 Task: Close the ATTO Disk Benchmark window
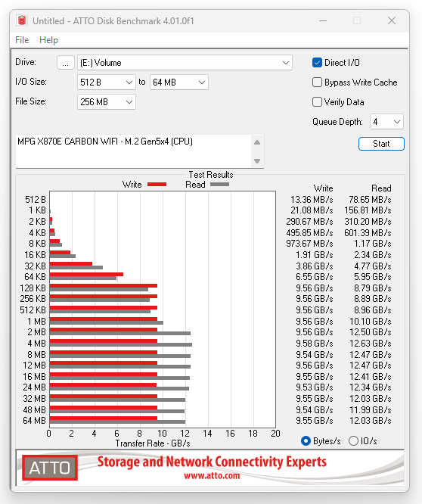pyautogui.click(x=392, y=20)
